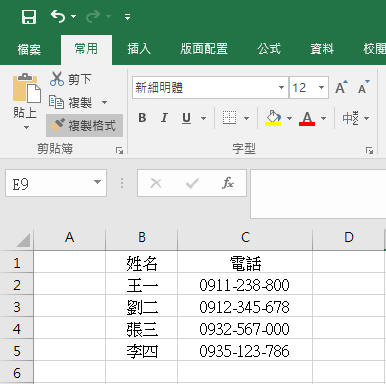Select column D header

click(349, 238)
